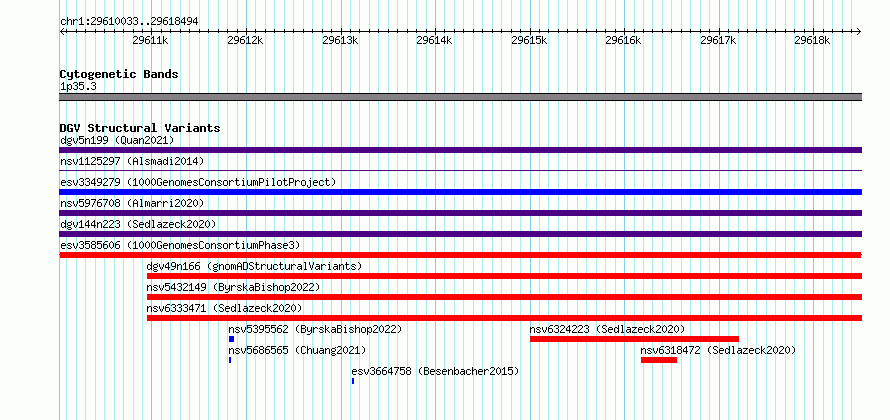The width and height of the screenshot is (890, 420).
Task: Click the nsv6333471 (Sedlazeck2020) label
Action: (x=224, y=308)
